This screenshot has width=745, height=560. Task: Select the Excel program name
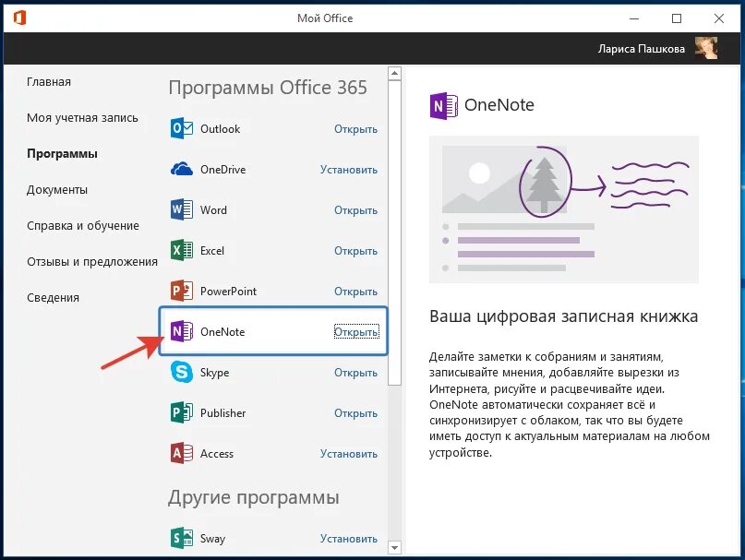[x=212, y=251]
